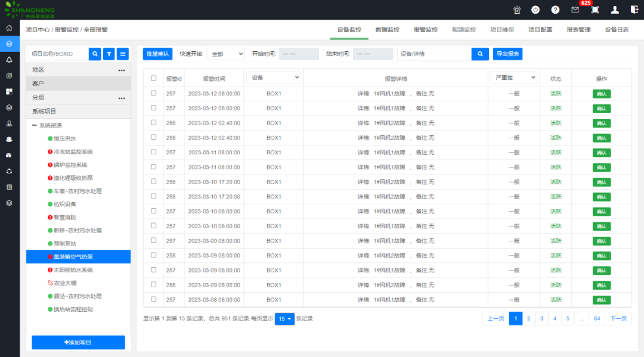Switch to the 数据监控 tab
Screen dimensions: 644x357
(x=387, y=29)
